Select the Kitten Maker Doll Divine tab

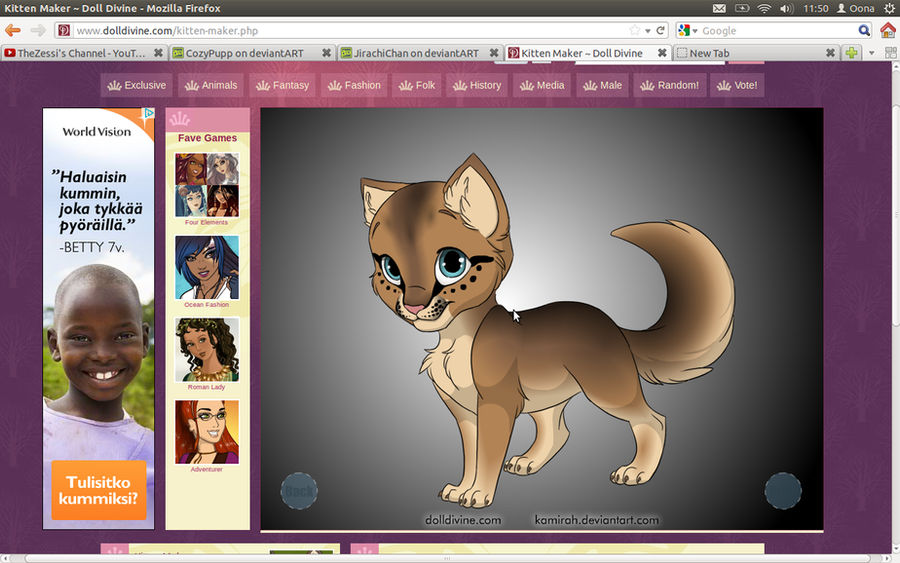pos(588,53)
